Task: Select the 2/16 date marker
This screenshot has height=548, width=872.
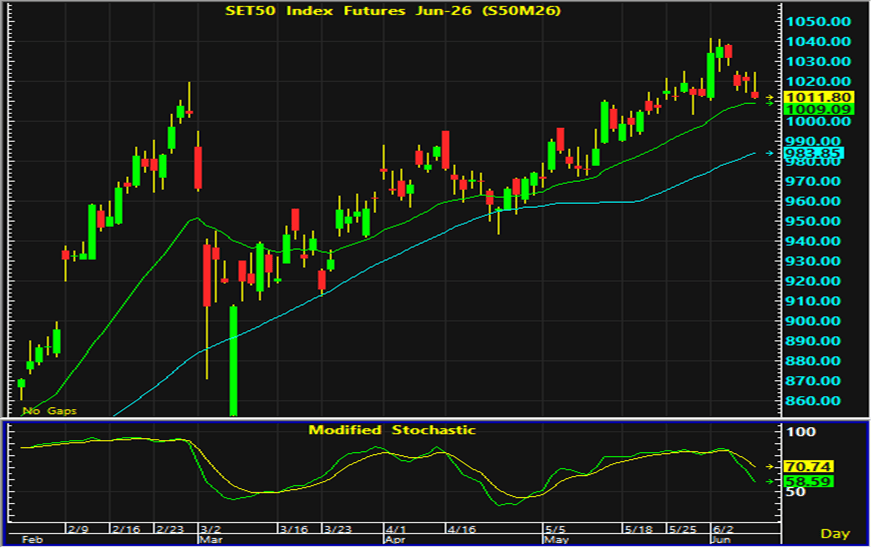Action: (126, 529)
